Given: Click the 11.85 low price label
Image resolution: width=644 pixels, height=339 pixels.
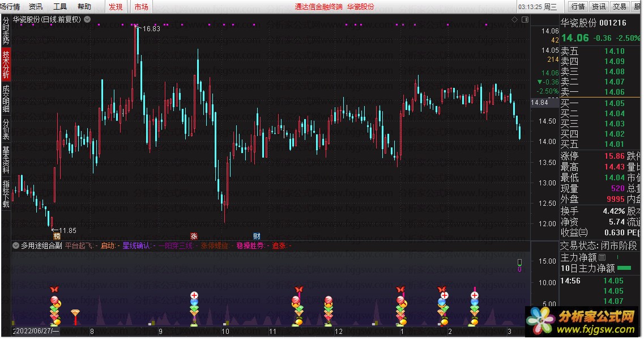Looking at the screenshot, I should point(68,231).
